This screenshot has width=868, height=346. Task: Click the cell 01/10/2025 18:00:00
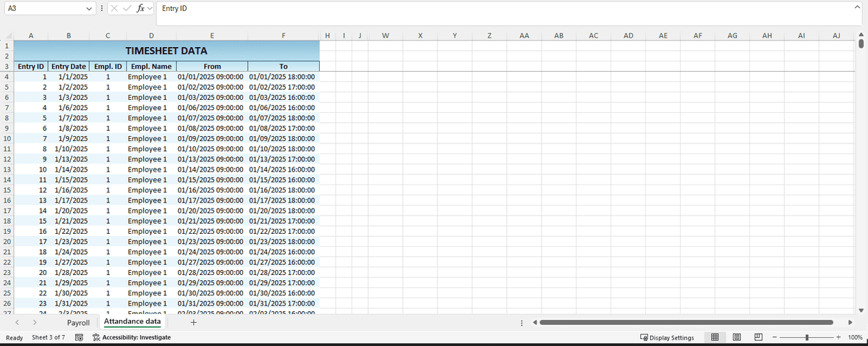pos(284,148)
